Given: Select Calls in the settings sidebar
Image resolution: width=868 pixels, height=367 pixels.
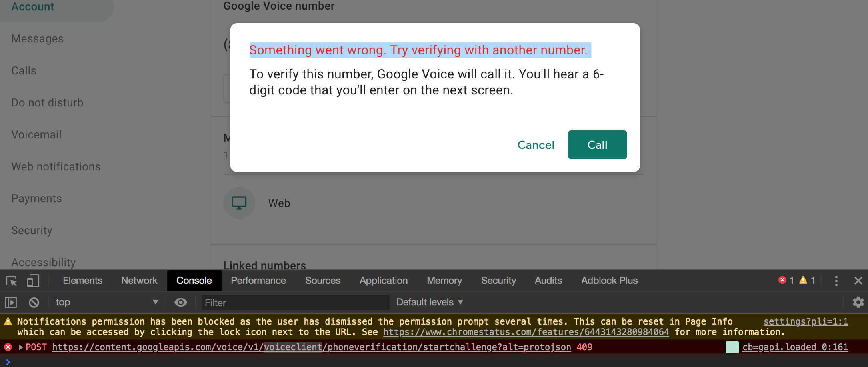Looking at the screenshot, I should tap(24, 71).
